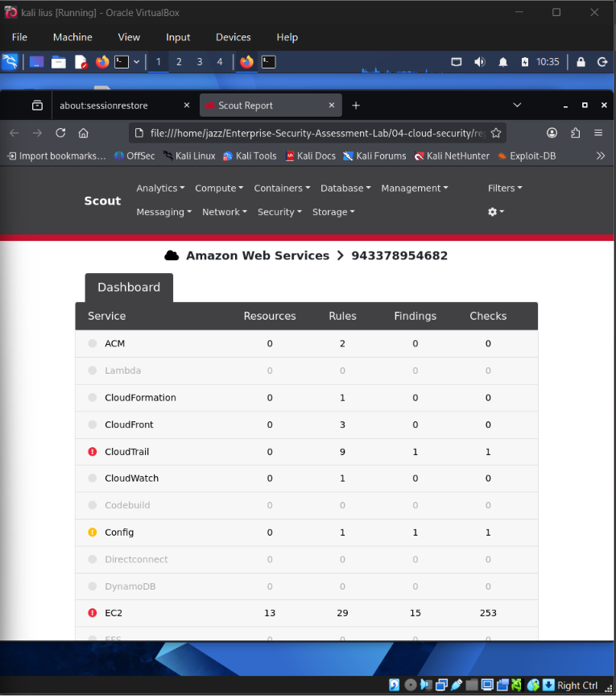
Task: Open Exploit-DB bookmark
Action: pos(527,155)
